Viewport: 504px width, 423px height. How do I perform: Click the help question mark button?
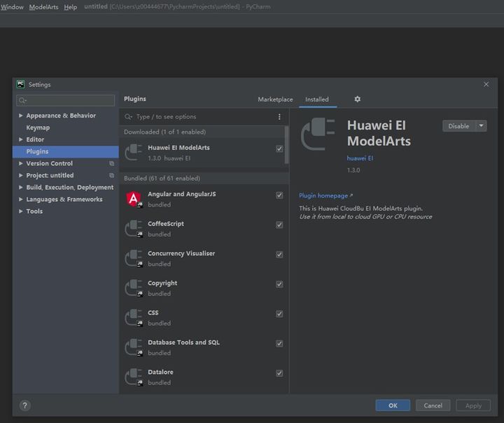pos(24,405)
